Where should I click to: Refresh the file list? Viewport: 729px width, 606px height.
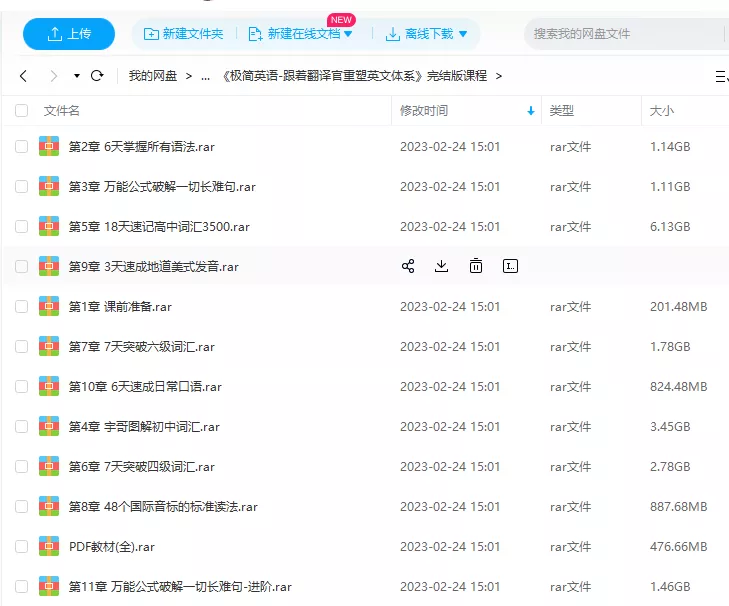click(x=97, y=76)
